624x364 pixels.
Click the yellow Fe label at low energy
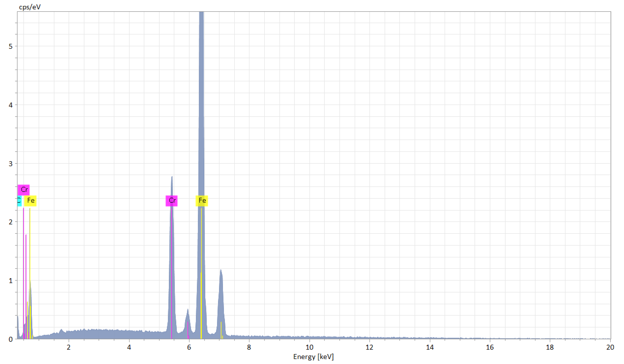tap(30, 201)
